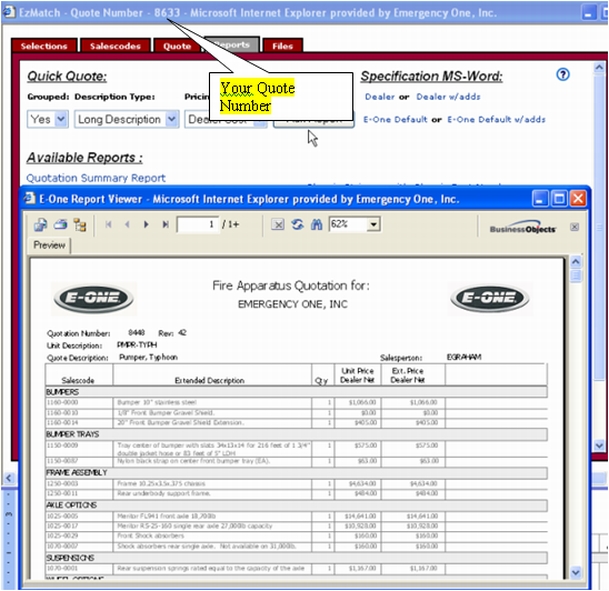This screenshot has height=591, width=609.
Task: Click the Dealer specification link
Action: coord(379,97)
